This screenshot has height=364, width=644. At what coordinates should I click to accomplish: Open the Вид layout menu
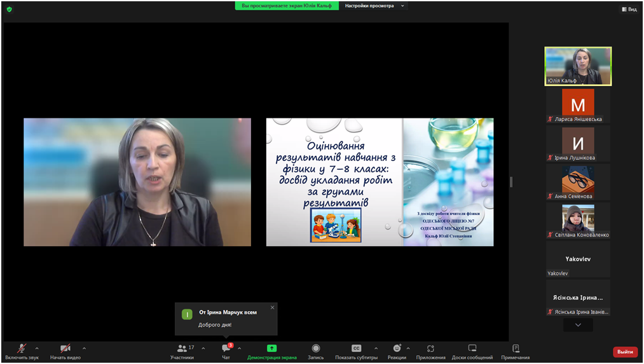(629, 9)
